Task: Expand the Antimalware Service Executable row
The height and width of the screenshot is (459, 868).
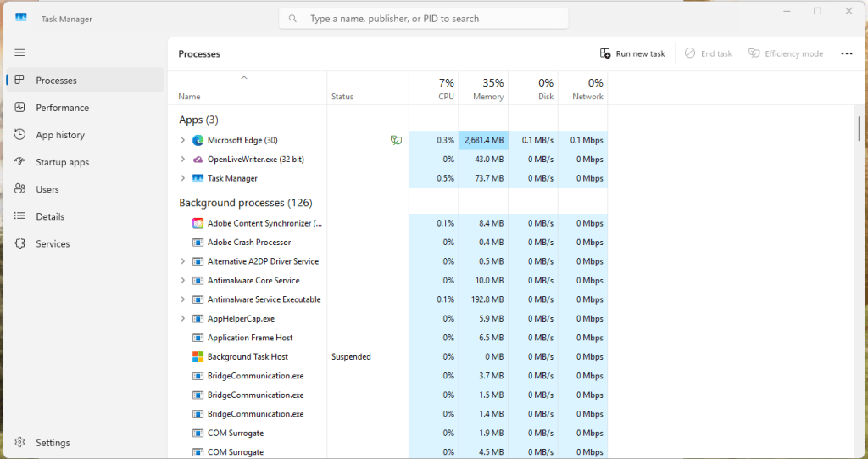Action: tap(182, 299)
